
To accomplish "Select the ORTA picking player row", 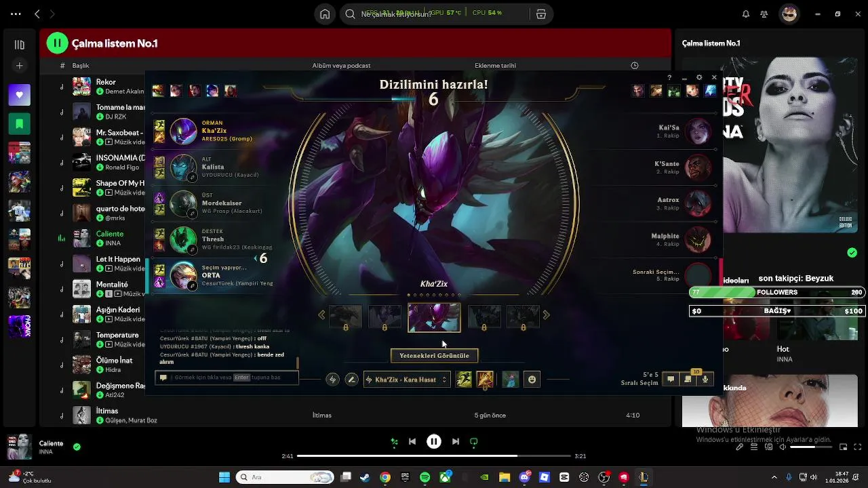I will 214,276.
